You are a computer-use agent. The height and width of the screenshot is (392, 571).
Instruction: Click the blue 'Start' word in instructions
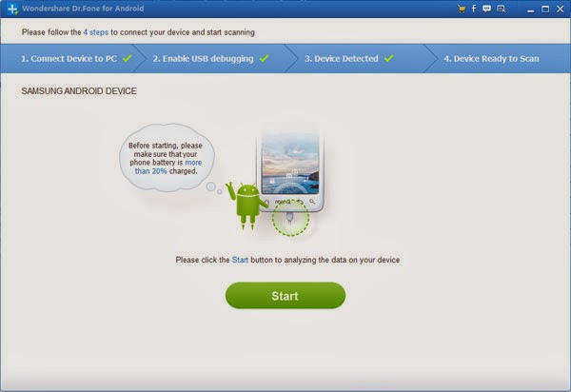240,260
